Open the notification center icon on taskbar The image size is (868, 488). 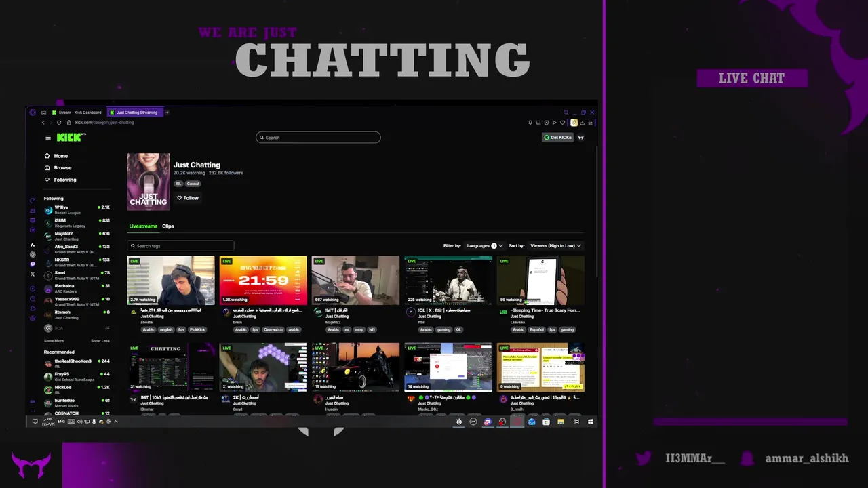35,422
